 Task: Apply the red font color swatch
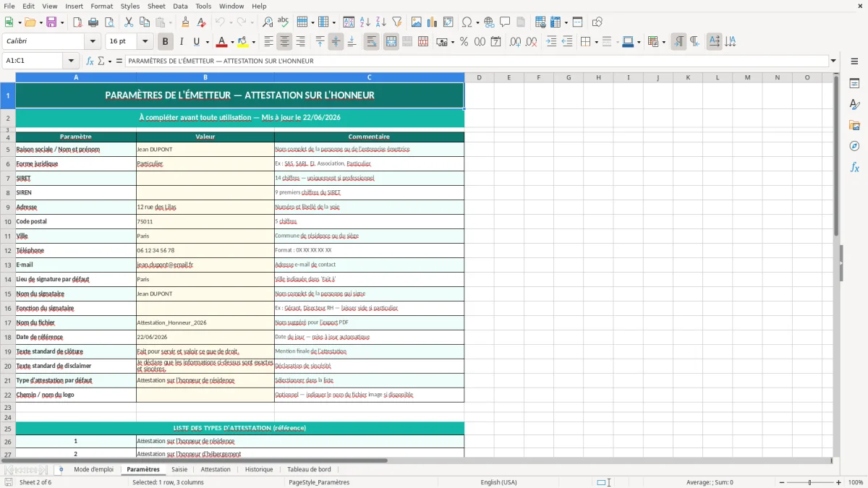222,42
